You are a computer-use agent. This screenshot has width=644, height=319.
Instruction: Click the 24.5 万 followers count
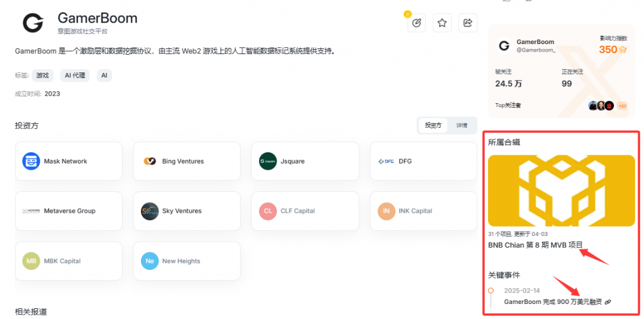(508, 84)
